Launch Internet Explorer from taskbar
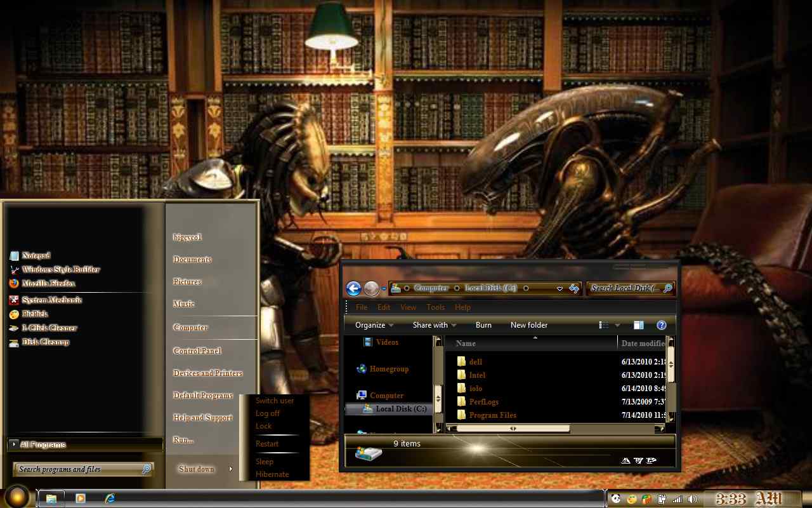The width and height of the screenshot is (812, 508). point(110,498)
